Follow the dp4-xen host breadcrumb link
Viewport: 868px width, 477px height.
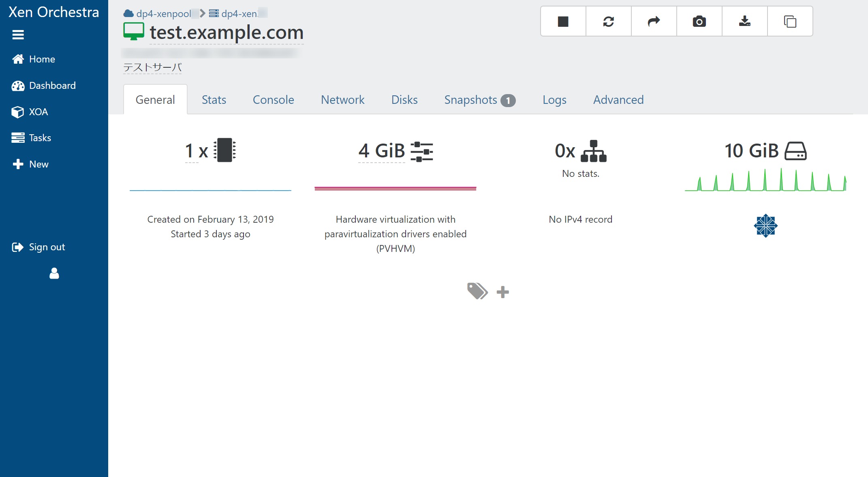coord(239,13)
